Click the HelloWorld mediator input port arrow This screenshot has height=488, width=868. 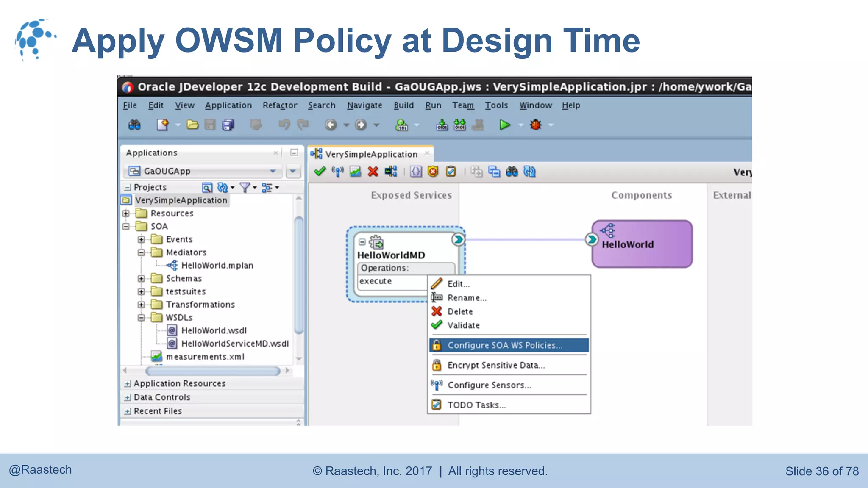pyautogui.click(x=591, y=240)
